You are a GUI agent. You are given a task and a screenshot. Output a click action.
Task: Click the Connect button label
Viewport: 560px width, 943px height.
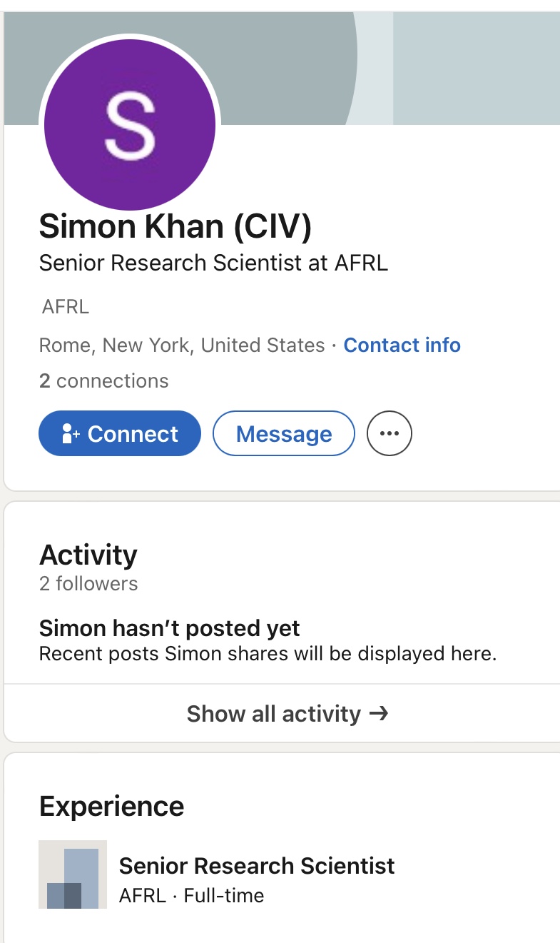[133, 434]
